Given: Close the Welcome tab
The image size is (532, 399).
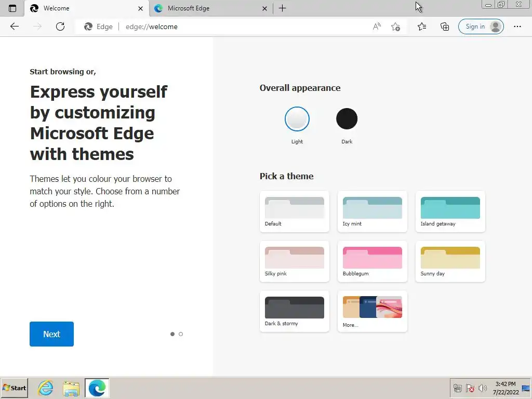Looking at the screenshot, I should pyautogui.click(x=140, y=8).
